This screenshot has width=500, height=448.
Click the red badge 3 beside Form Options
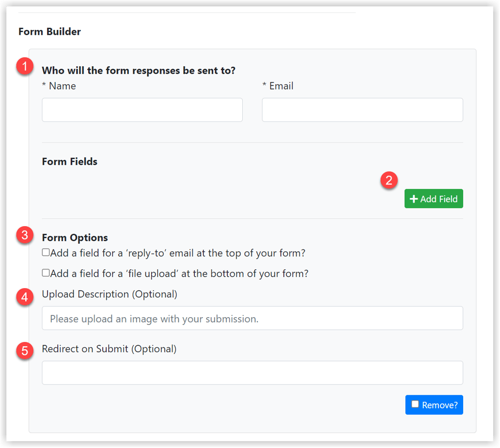[24, 236]
